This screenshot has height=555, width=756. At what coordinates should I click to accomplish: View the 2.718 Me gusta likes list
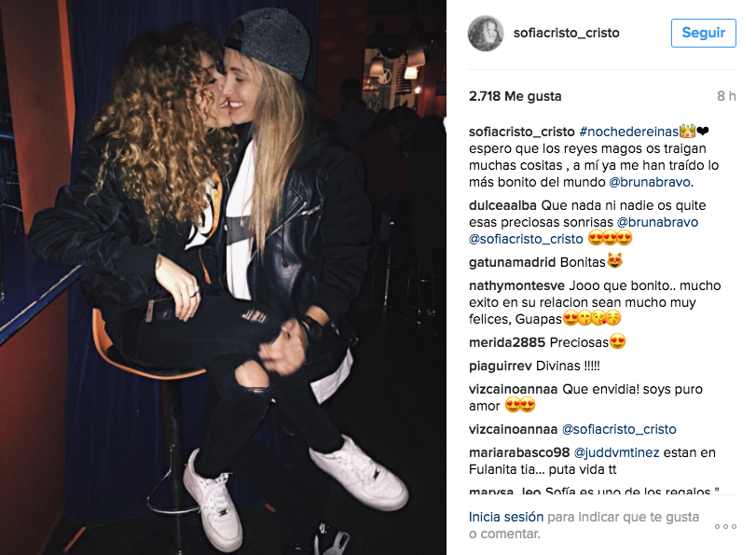pos(515,96)
